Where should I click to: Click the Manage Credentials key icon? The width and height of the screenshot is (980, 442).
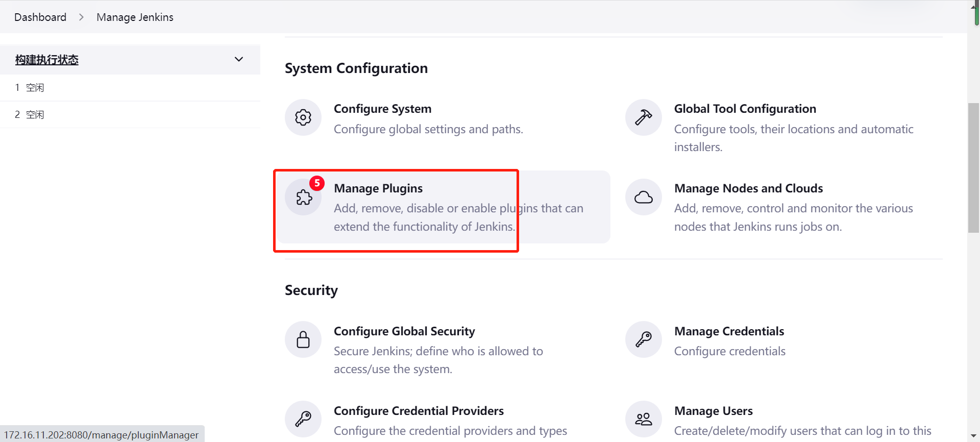coord(643,339)
